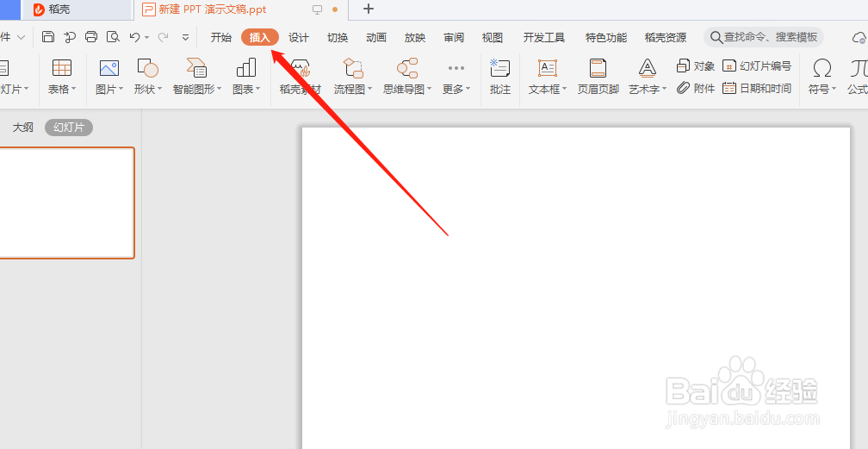Click the 流程图 flowchart icon
The width and height of the screenshot is (868, 449).
tap(353, 67)
